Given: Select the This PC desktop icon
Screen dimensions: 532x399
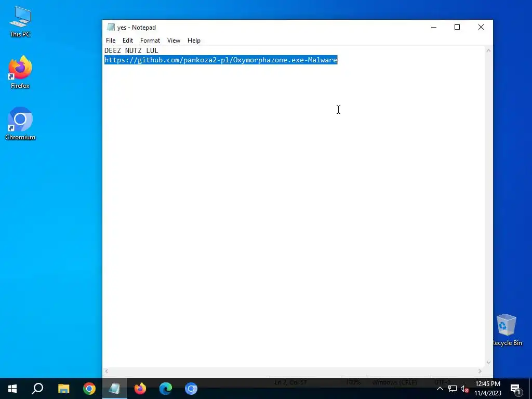Looking at the screenshot, I should 20,22.
